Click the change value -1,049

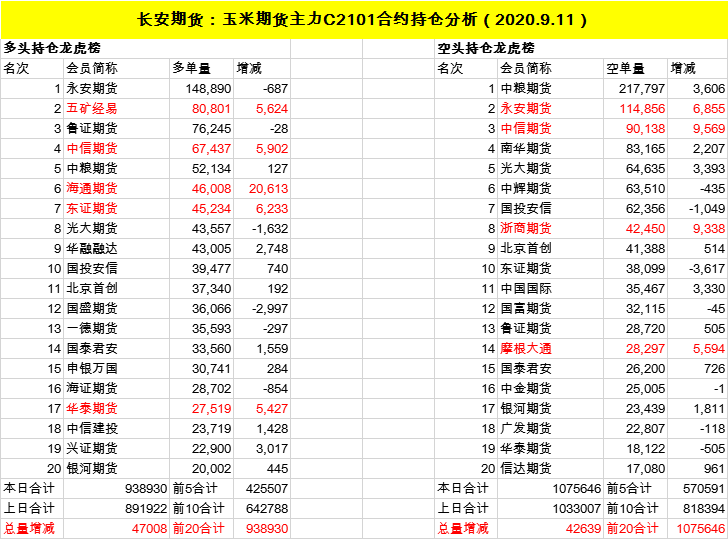(697, 208)
